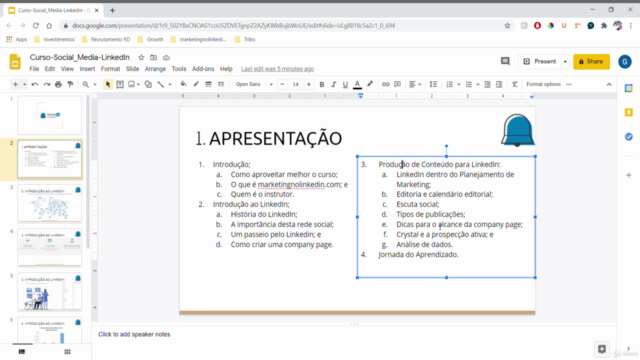Decrease font size with minus button
This screenshot has height=360, width=640.
coord(282,84)
